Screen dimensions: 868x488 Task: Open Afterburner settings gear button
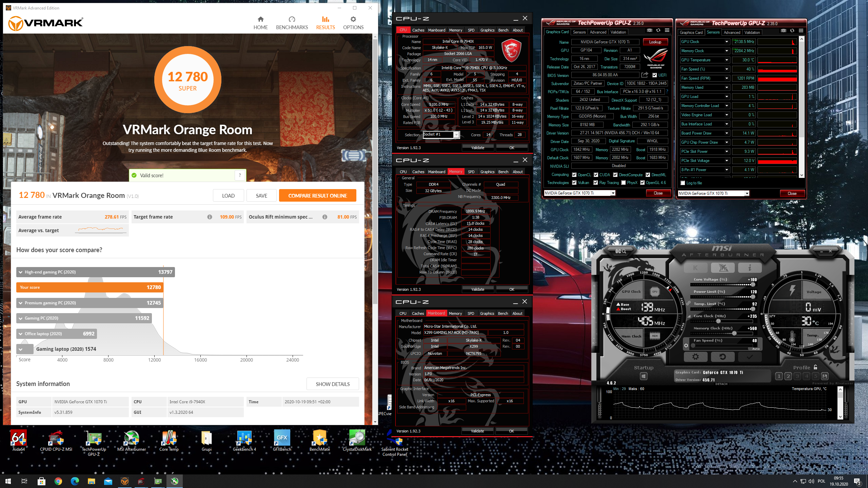[695, 357]
